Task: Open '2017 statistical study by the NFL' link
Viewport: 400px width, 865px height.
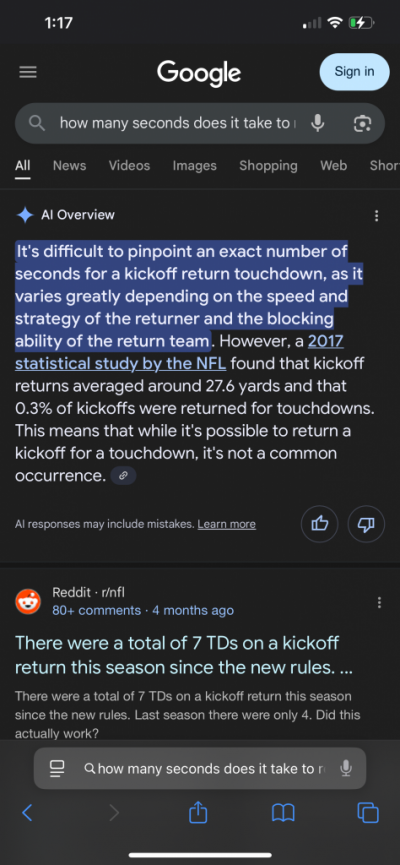Action: (x=179, y=353)
